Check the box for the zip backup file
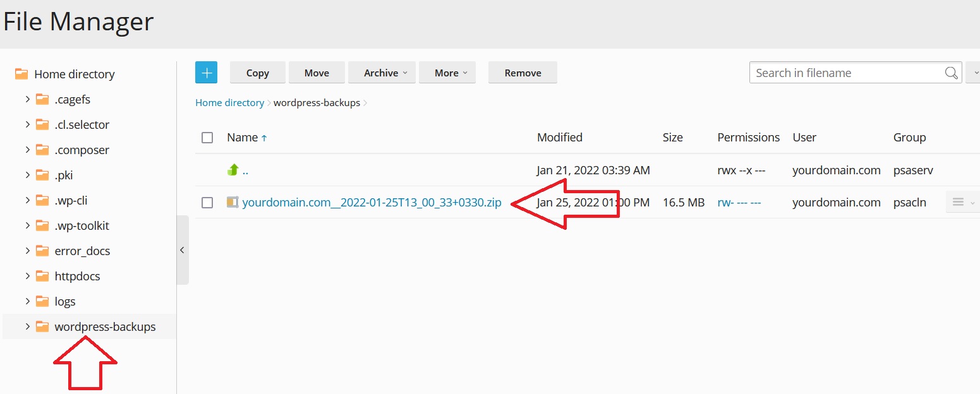 207,203
